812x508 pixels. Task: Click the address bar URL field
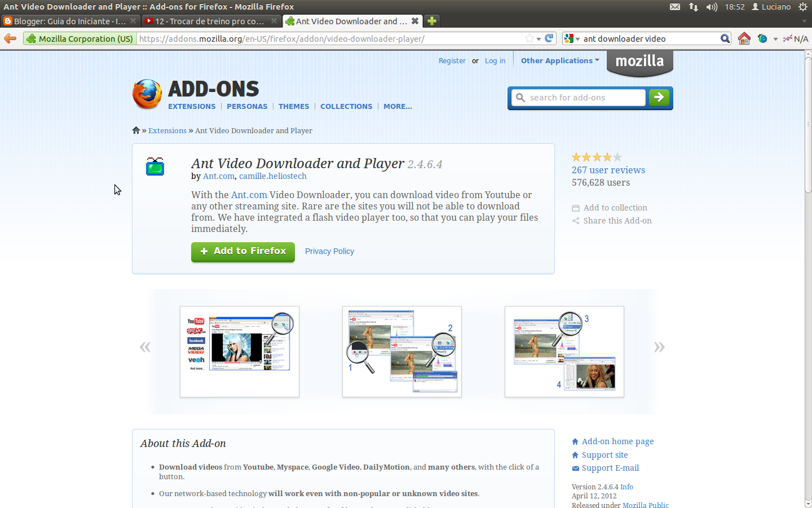(x=331, y=38)
